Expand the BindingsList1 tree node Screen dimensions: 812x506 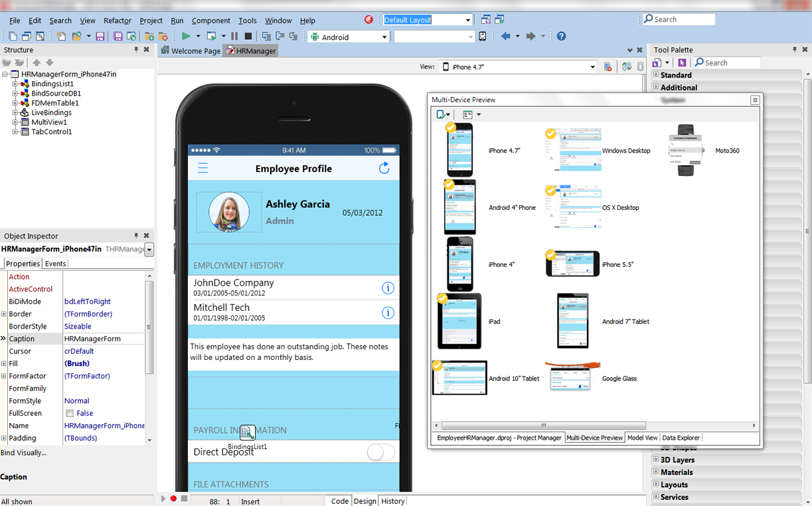[15, 84]
